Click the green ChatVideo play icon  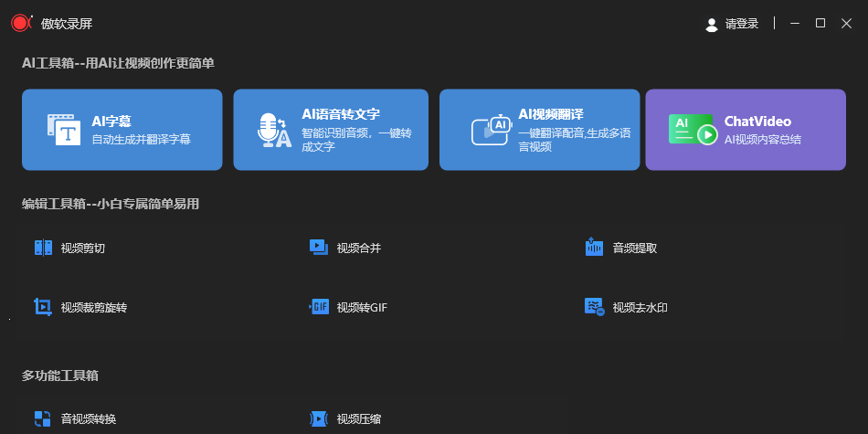[693, 130]
